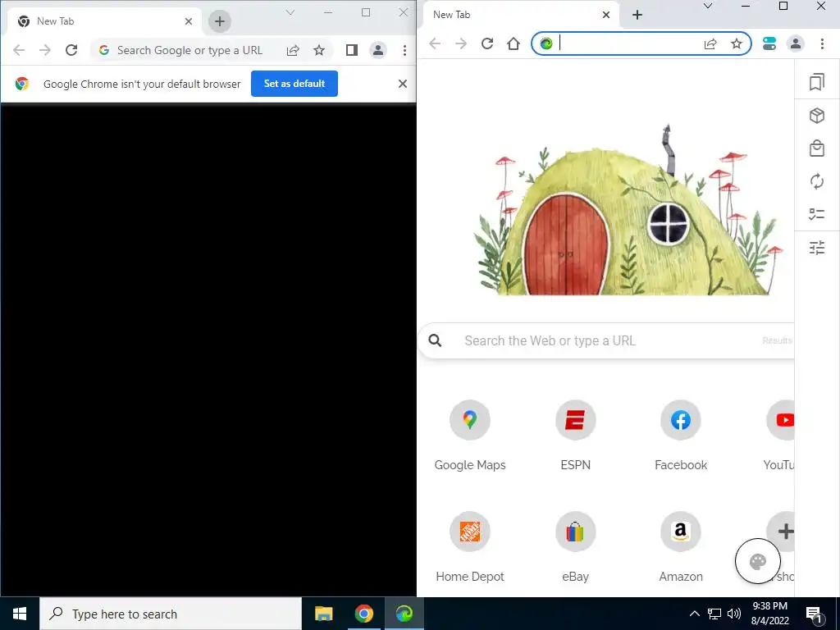
Task: Click the hobbit house doodle image
Action: [628, 211]
